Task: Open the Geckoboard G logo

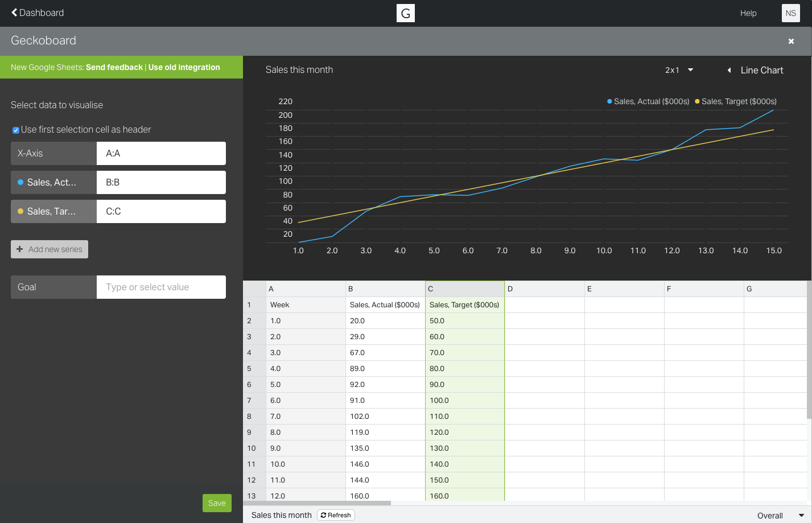Action: 406,13
